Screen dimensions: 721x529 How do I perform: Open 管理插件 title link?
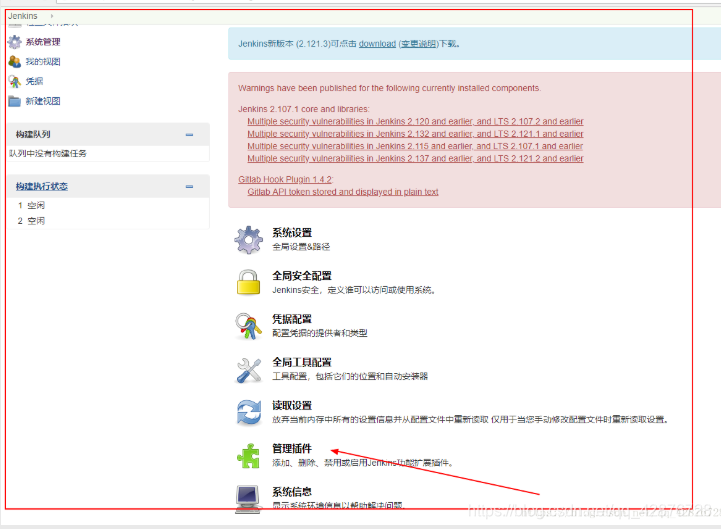tap(292, 449)
